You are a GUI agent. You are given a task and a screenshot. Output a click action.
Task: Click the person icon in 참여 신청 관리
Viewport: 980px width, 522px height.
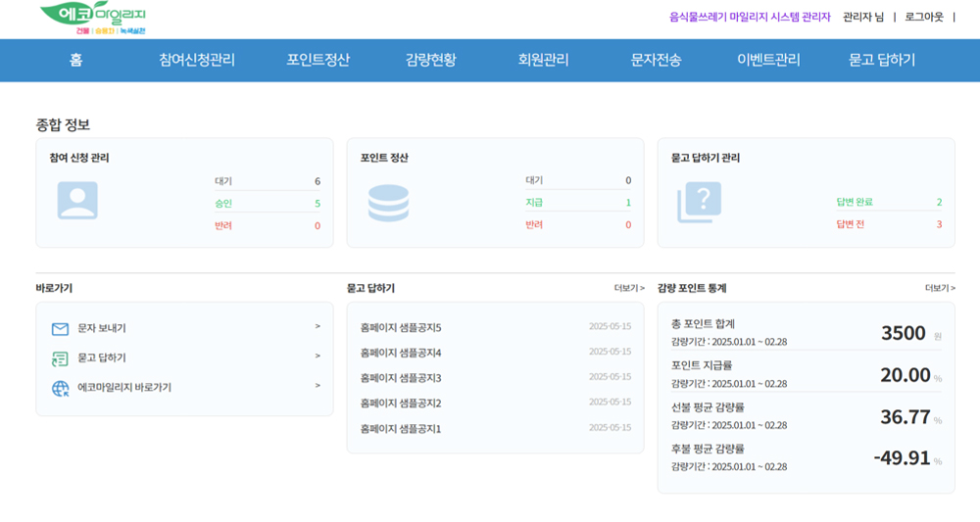coord(77,201)
